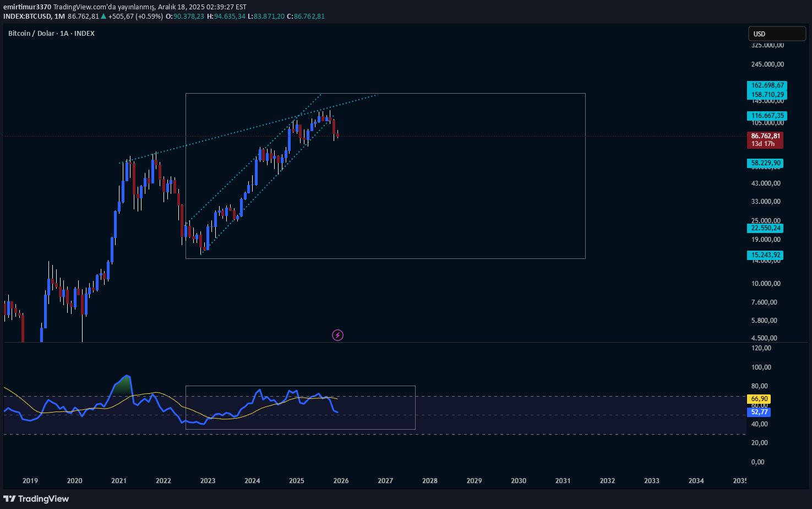
Task: Click the 2026 label on the time axis
Action: [341, 480]
